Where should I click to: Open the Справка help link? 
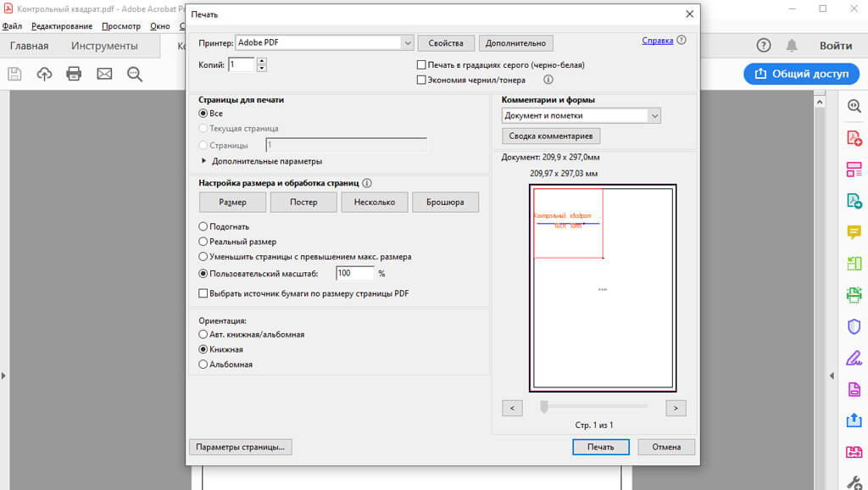pos(658,40)
